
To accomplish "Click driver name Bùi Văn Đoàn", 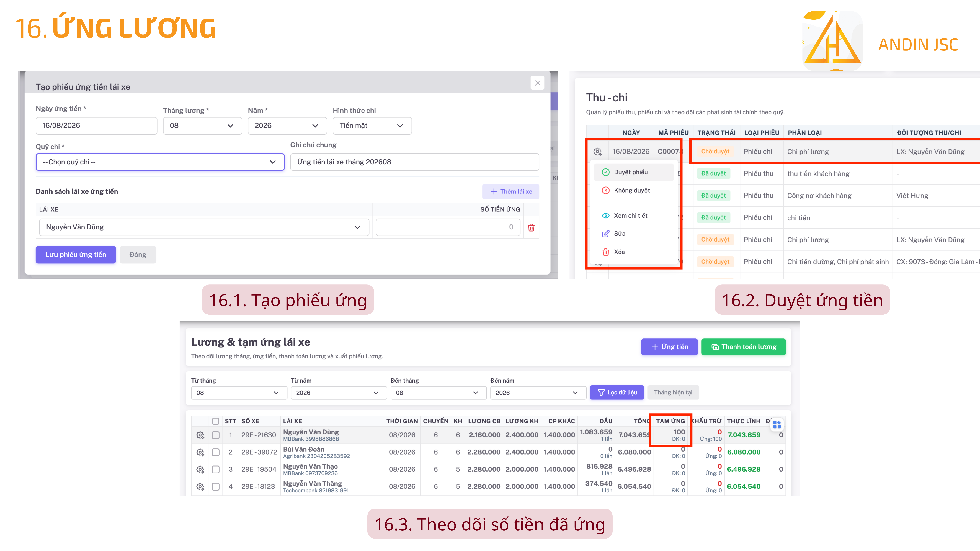I will (304, 450).
